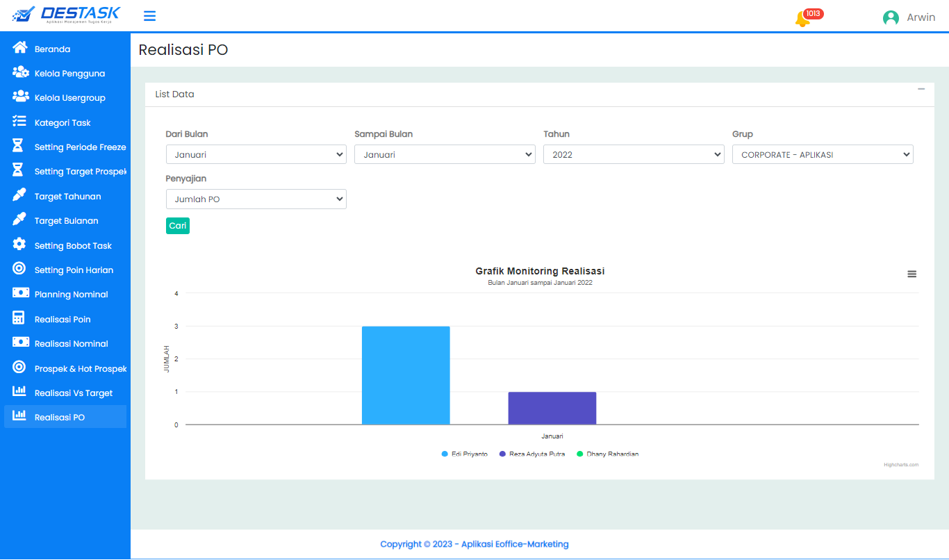949x560 pixels.
Task: Open the Dari Bulan dropdown
Action: coord(256,154)
